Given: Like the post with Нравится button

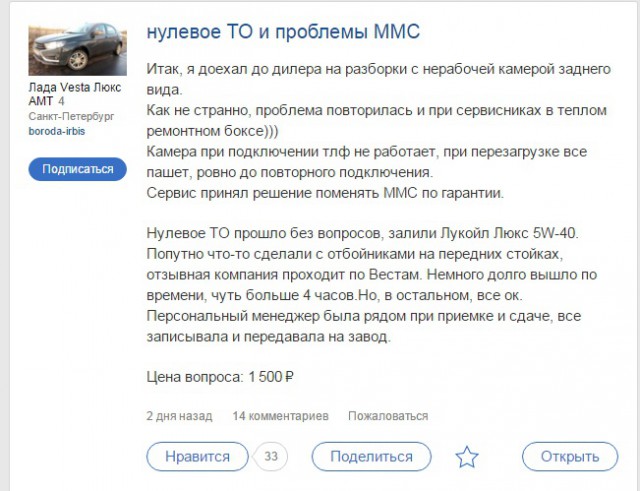Looking at the screenshot, I should point(197,457).
